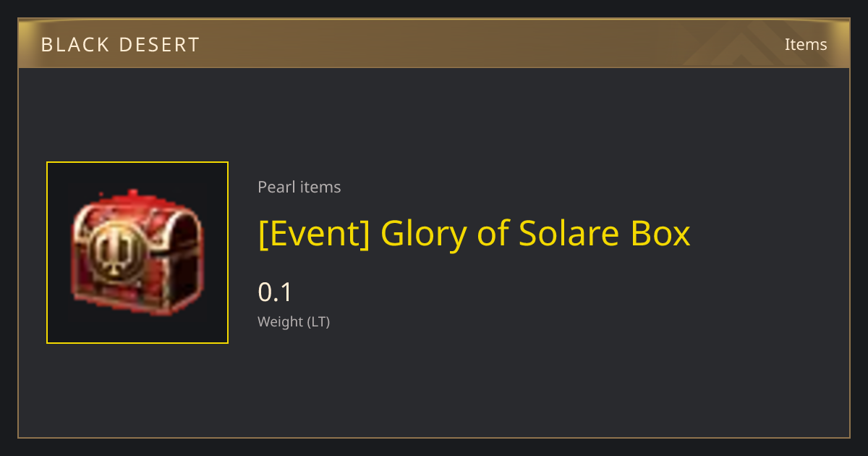Open the Items section link

point(806,44)
